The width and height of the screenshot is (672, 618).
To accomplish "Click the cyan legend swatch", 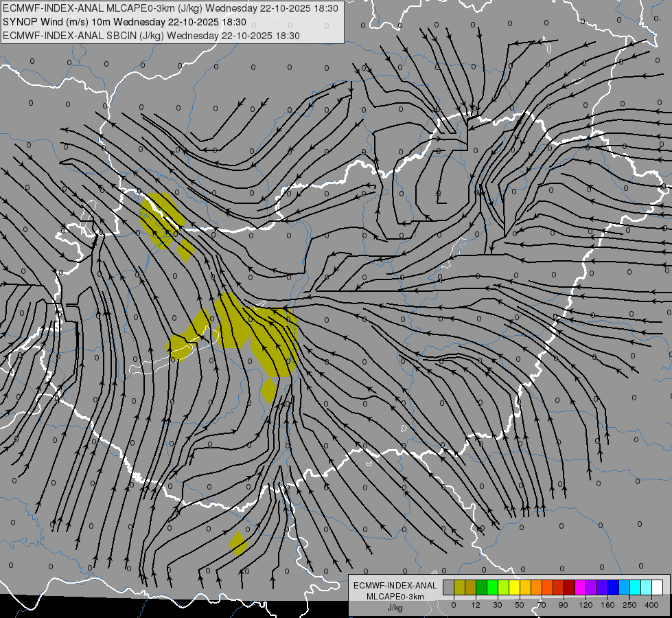I will click(x=636, y=587).
